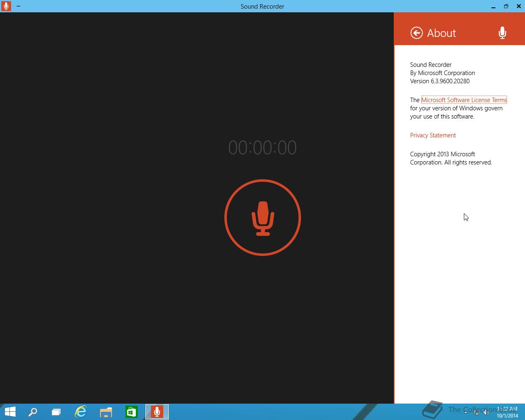The height and width of the screenshot is (420, 525).
Task: Open the Privacy Statement link
Action: (433, 135)
